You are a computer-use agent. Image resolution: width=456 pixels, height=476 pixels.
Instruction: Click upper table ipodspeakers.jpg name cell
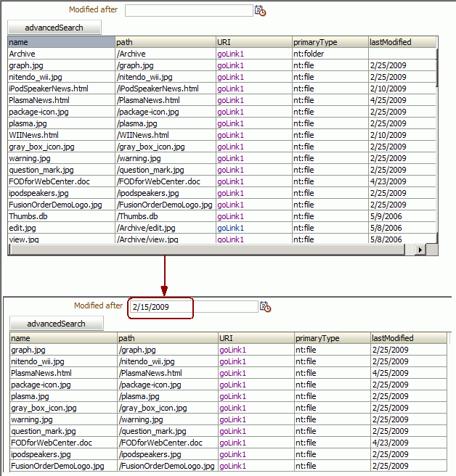pyautogui.click(x=62, y=193)
